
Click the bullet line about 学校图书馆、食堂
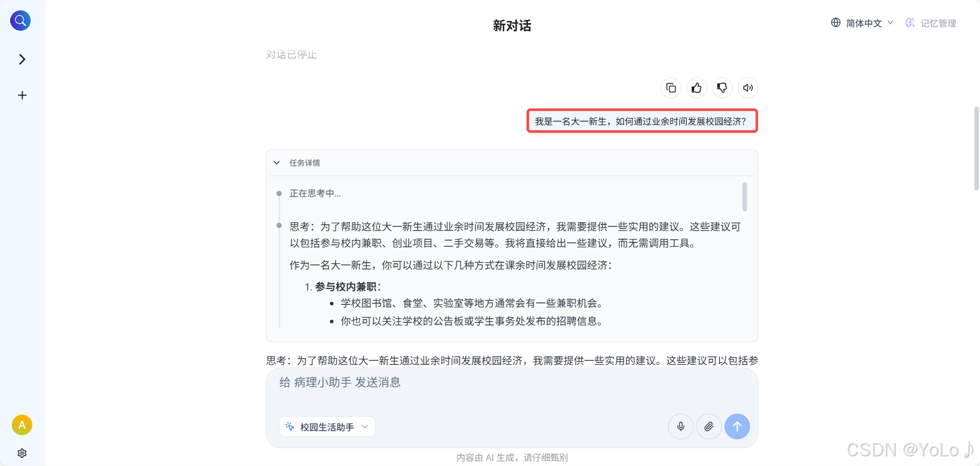474,303
